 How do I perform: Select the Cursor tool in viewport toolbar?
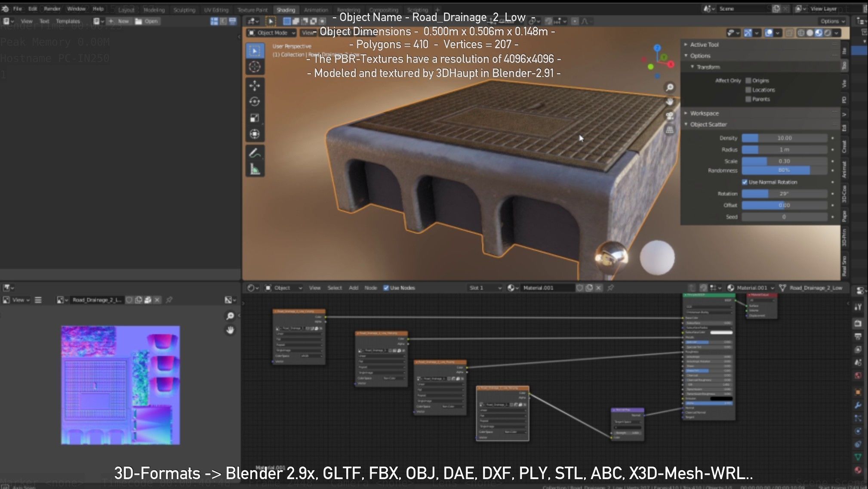click(x=255, y=67)
